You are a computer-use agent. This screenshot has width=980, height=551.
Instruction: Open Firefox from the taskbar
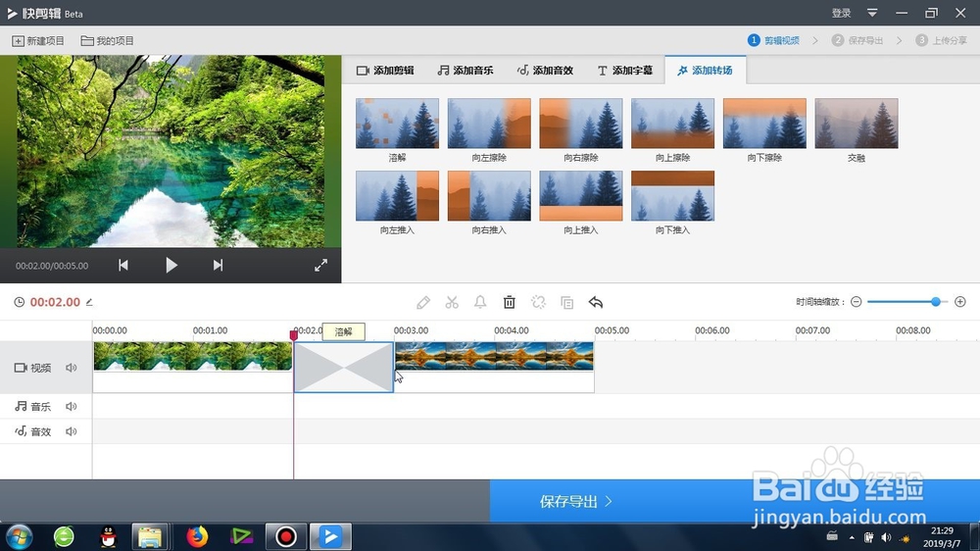[197, 536]
